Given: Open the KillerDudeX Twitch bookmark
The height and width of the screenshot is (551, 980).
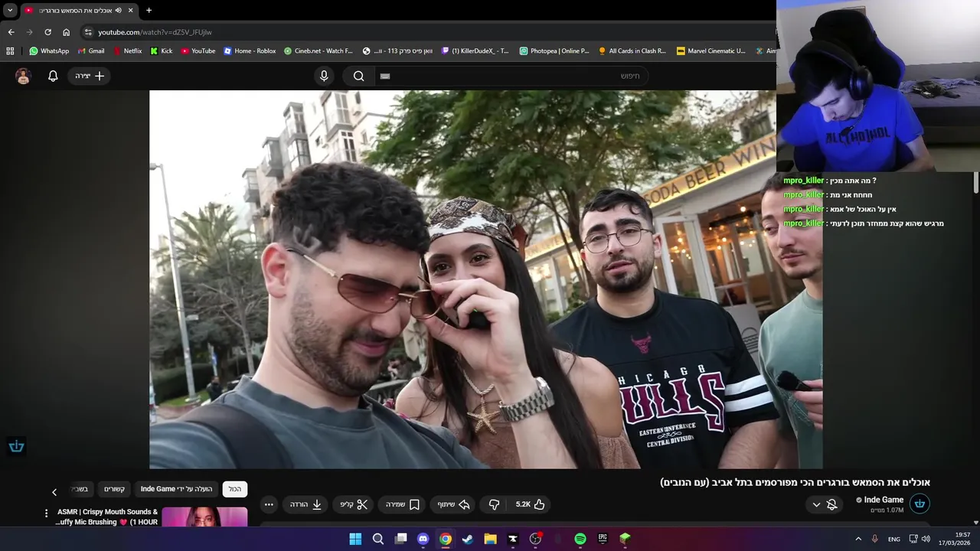Looking at the screenshot, I should [475, 51].
